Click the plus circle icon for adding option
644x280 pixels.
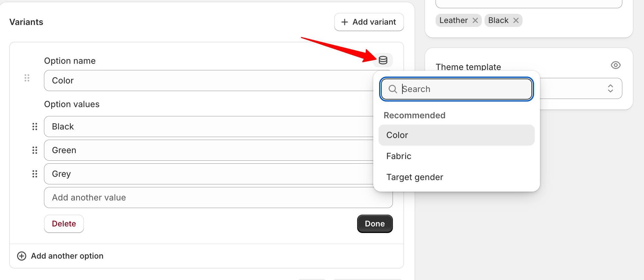pos(22,256)
